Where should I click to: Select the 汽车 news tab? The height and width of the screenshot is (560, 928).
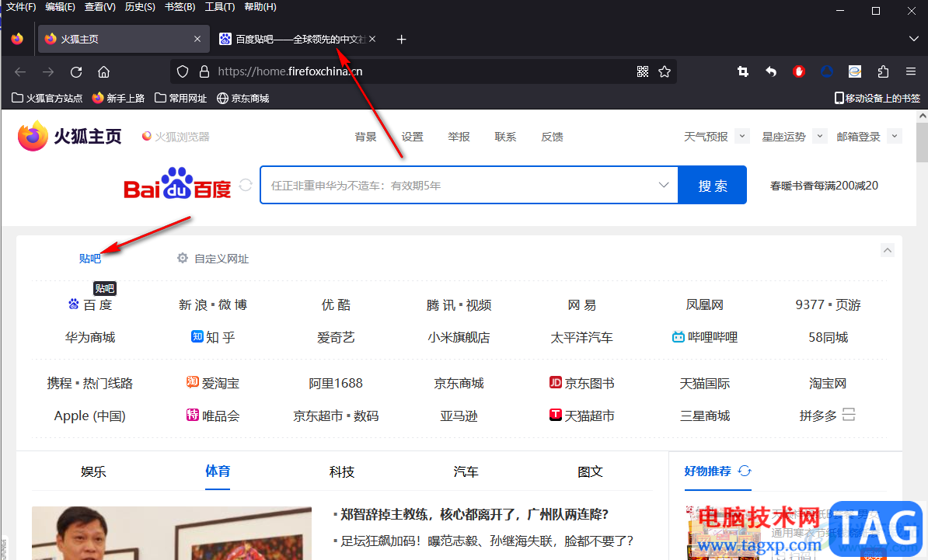[x=466, y=471]
